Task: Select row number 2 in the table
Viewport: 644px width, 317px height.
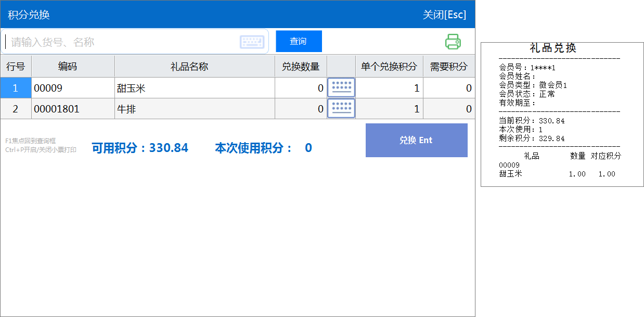Action: 16,109
